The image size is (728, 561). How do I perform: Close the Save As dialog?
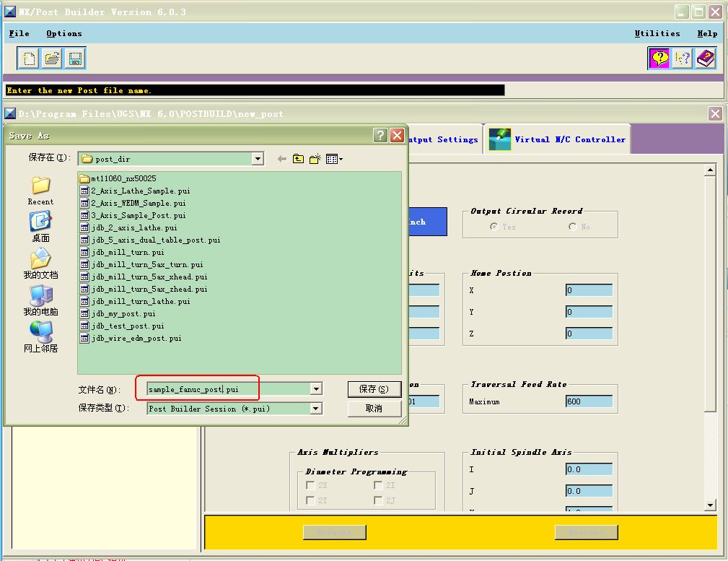pyautogui.click(x=397, y=135)
